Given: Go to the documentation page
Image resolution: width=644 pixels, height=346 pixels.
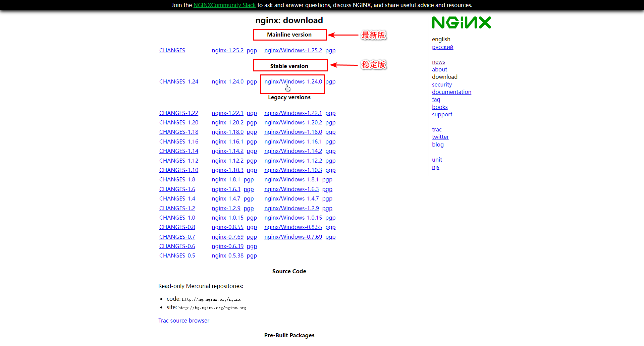Looking at the screenshot, I should 451,92.
